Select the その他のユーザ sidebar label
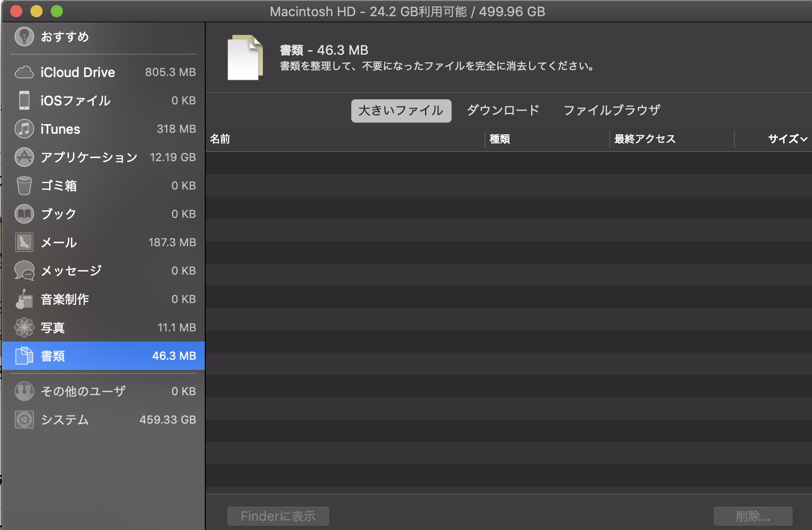812x530 pixels. (x=83, y=391)
